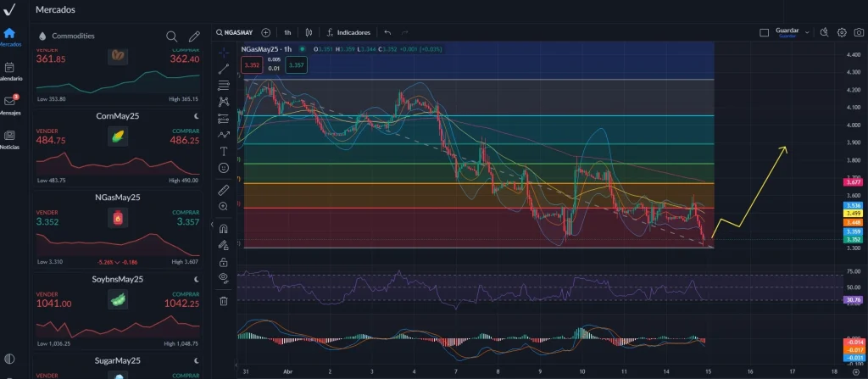Viewport: 868px width, 379px height.
Task: Click CornMay25 COMPRAR price 486.25
Action: [x=185, y=141]
